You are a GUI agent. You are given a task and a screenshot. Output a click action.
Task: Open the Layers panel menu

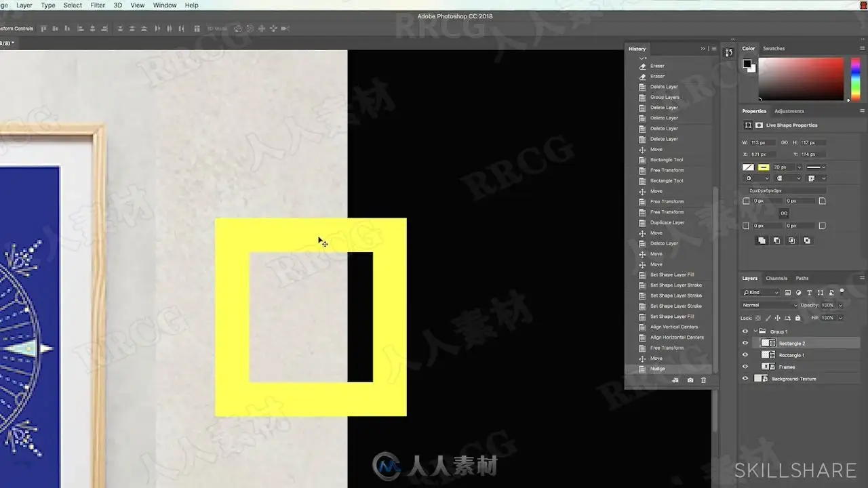click(x=863, y=278)
